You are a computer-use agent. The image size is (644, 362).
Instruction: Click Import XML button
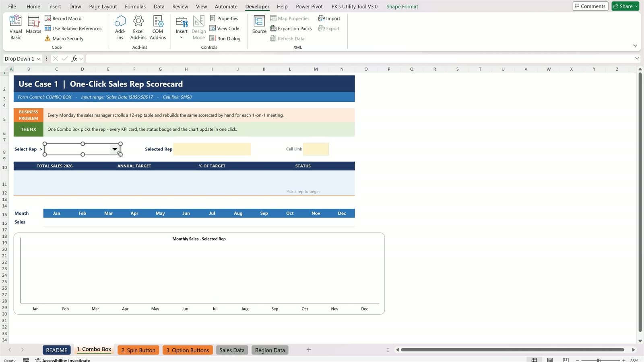(329, 19)
